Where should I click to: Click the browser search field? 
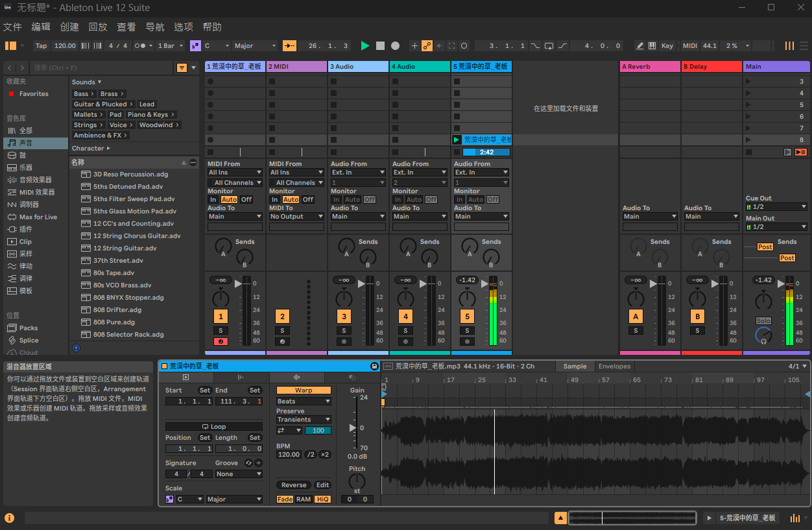101,67
